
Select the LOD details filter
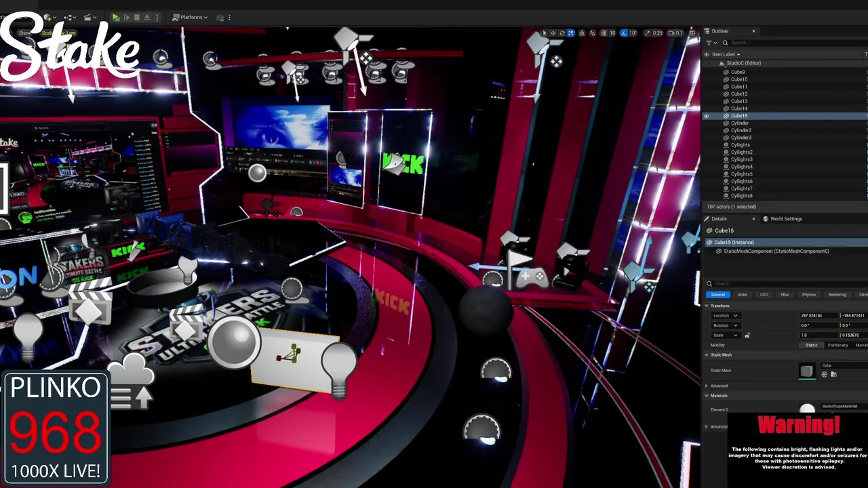tap(764, 295)
